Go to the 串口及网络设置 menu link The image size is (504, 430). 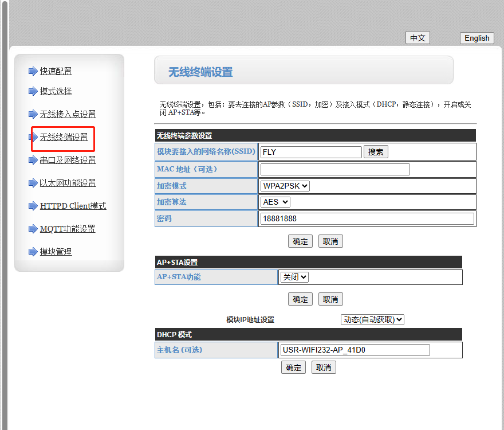tap(68, 161)
